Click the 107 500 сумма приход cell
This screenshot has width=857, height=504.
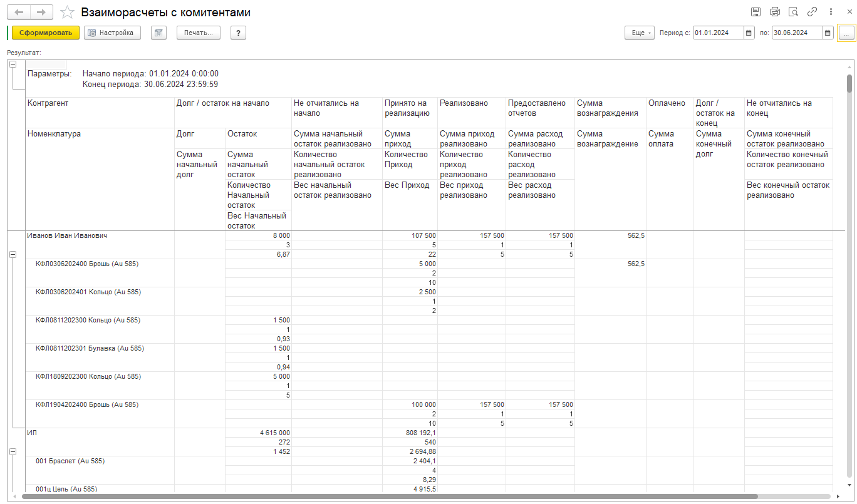(x=410, y=236)
